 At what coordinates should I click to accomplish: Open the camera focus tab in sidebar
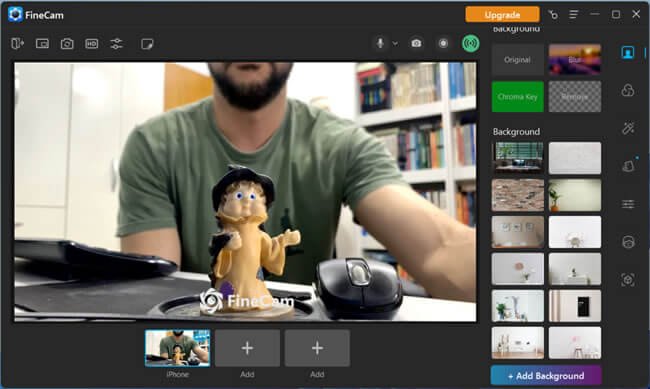pos(628,280)
